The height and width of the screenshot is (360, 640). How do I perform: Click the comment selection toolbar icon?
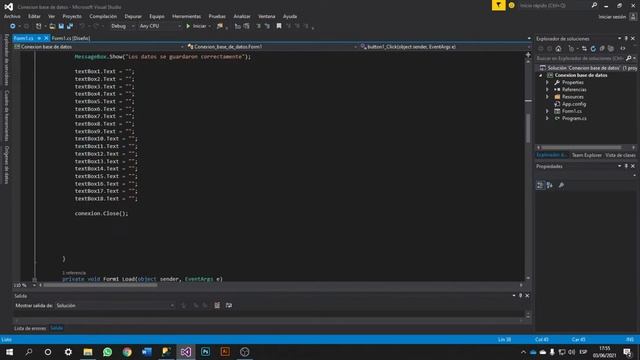click(x=258, y=26)
